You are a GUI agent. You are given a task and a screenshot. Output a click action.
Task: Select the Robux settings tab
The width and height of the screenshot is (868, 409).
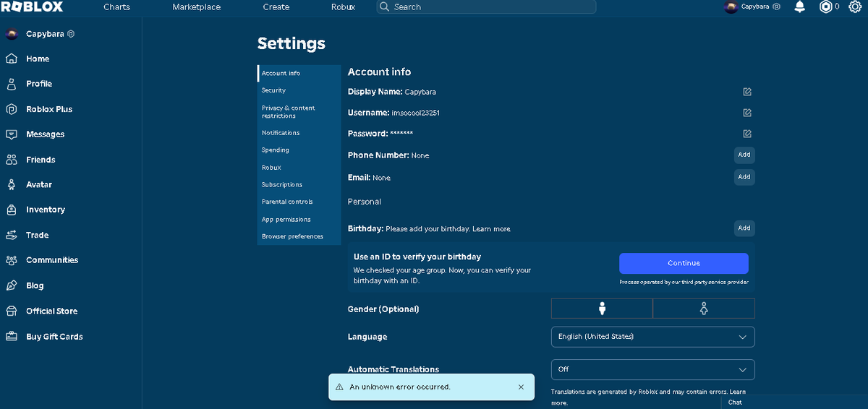299,168
